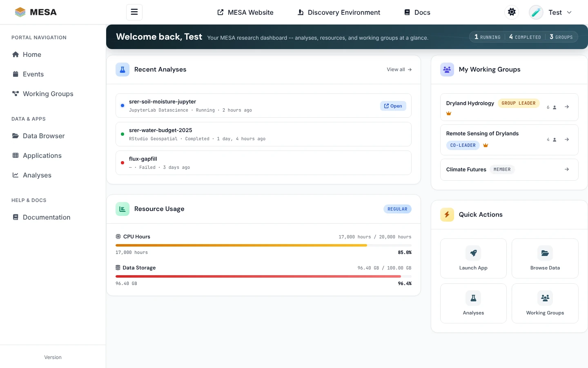The width and height of the screenshot is (588, 368).
Task: Click Launch App quick action
Action: [473, 258]
